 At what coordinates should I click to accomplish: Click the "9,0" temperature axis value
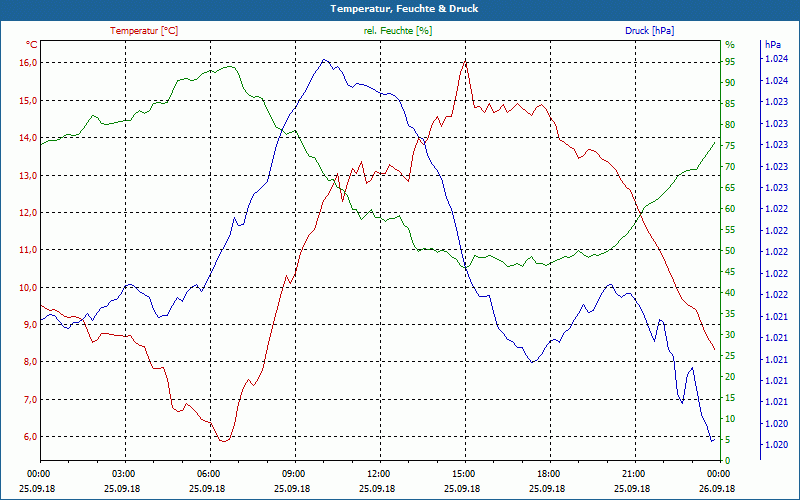(x=30, y=324)
